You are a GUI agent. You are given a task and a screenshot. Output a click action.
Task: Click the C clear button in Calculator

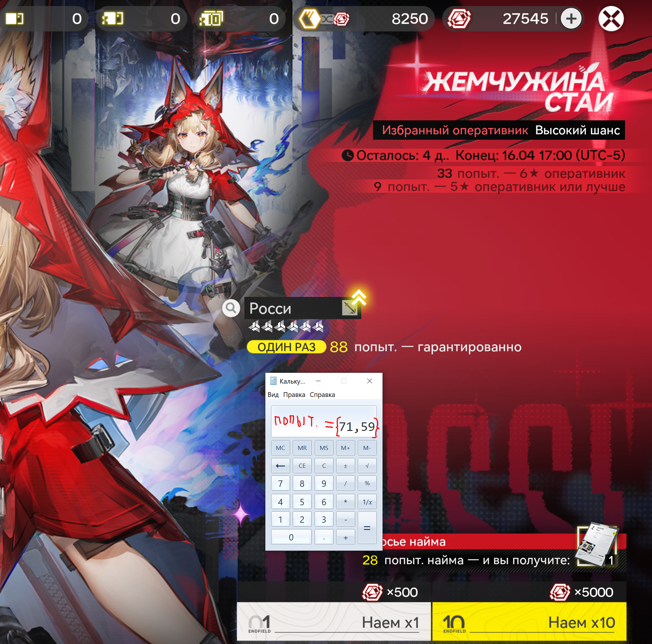pos(324,466)
